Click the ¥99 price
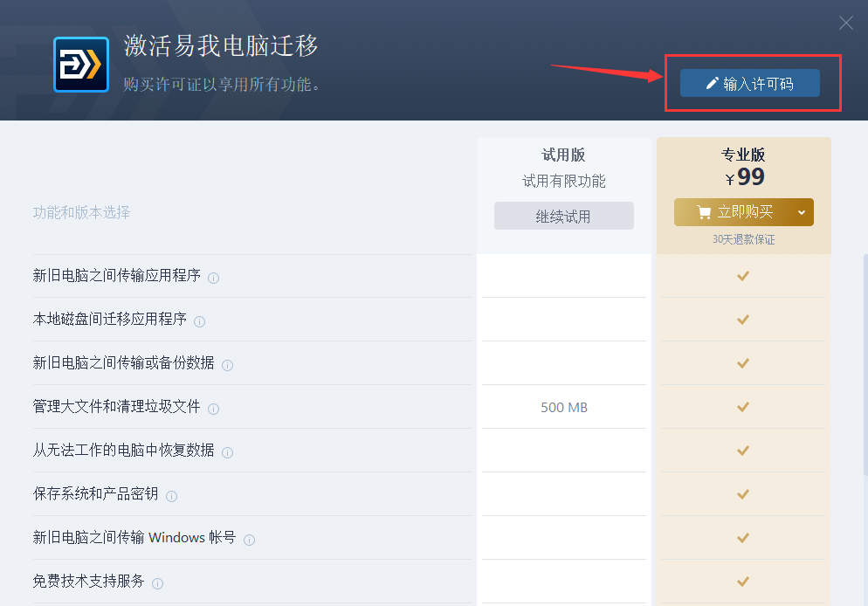 745,177
